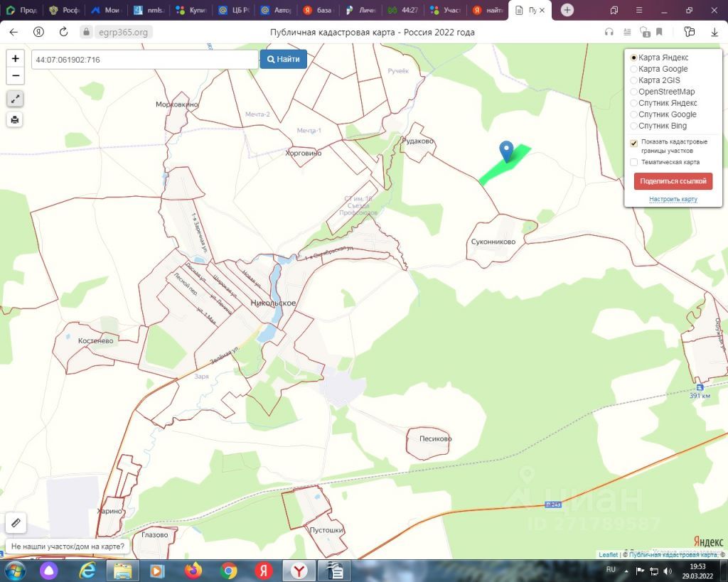Open Alice assistant icon in taskbar

(50, 571)
